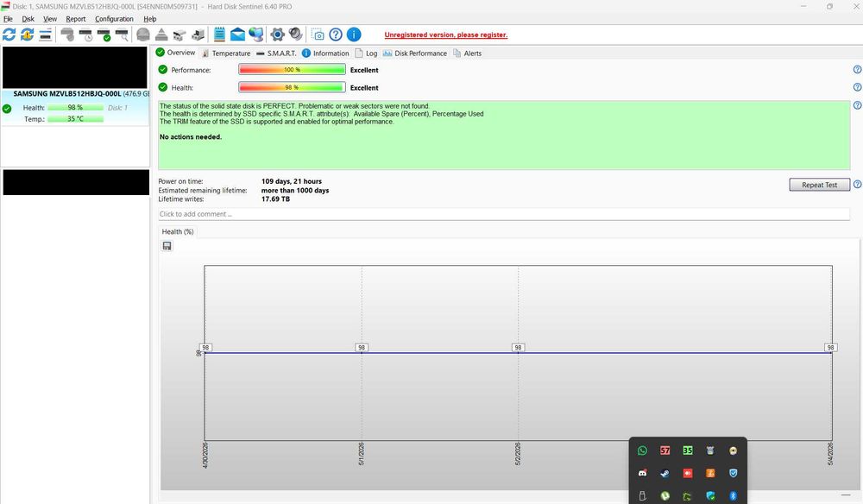Click the blue refresh arrows toolbar icon
This screenshot has height=504, width=863.
click(9, 35)
